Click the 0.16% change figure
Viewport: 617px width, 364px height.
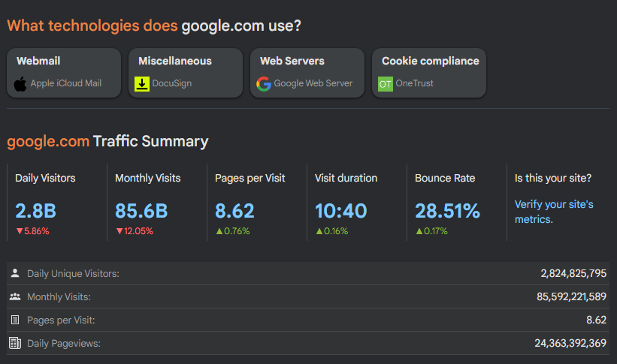click(336, 231)
